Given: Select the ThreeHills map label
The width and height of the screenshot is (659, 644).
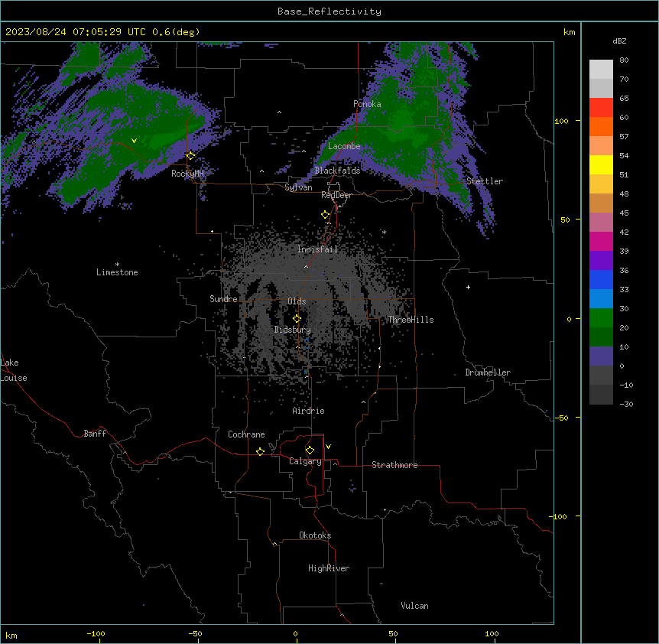Looking at the screenshot, I should 411,320.
